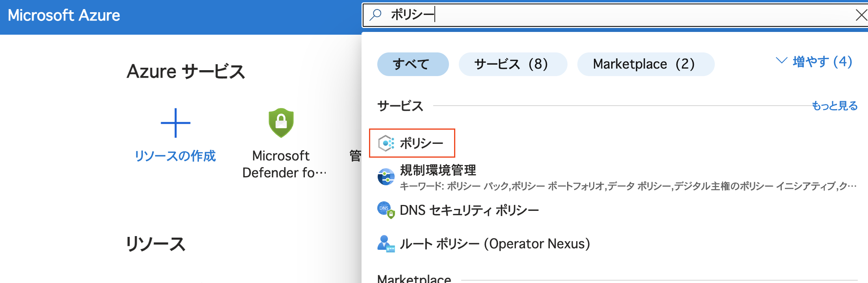Click the リソースの作成 link
This screenshot has width=868, height=283.
175,156
